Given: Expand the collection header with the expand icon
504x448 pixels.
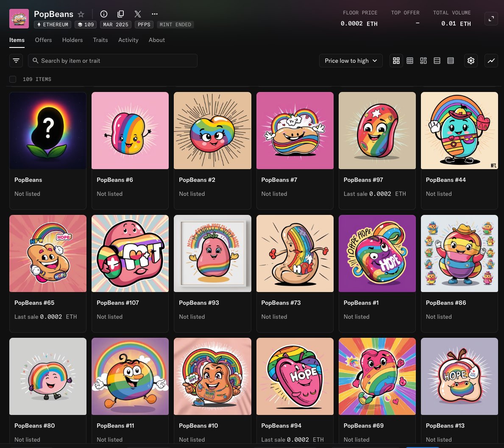Looking at the screenshot, I should (491, 19).
